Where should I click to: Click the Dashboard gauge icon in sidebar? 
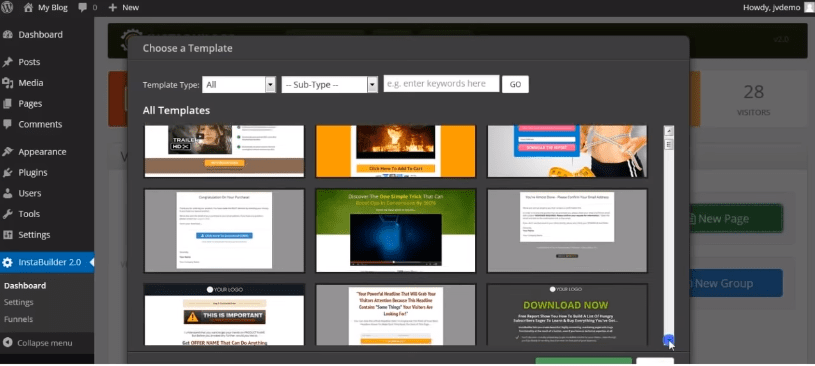7,35
